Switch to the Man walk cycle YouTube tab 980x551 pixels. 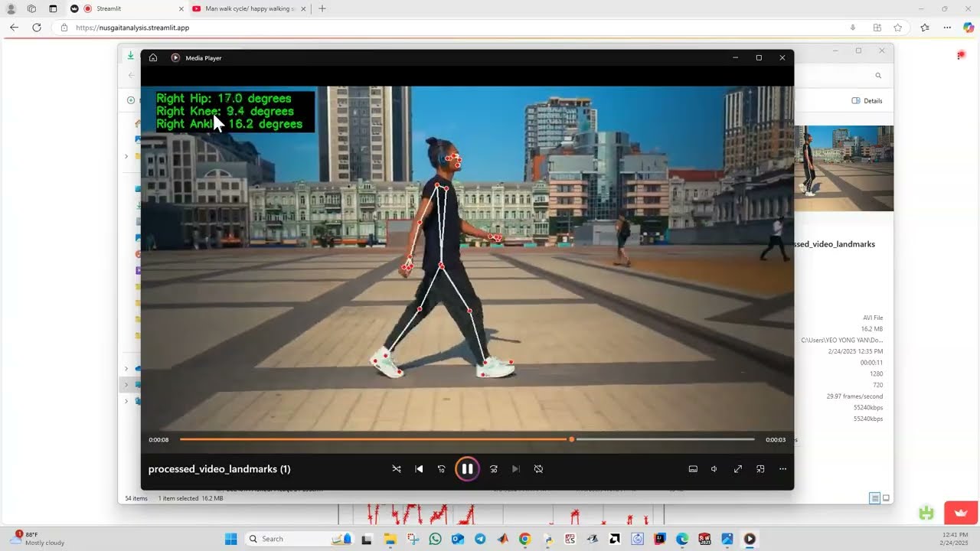(250, 8)
